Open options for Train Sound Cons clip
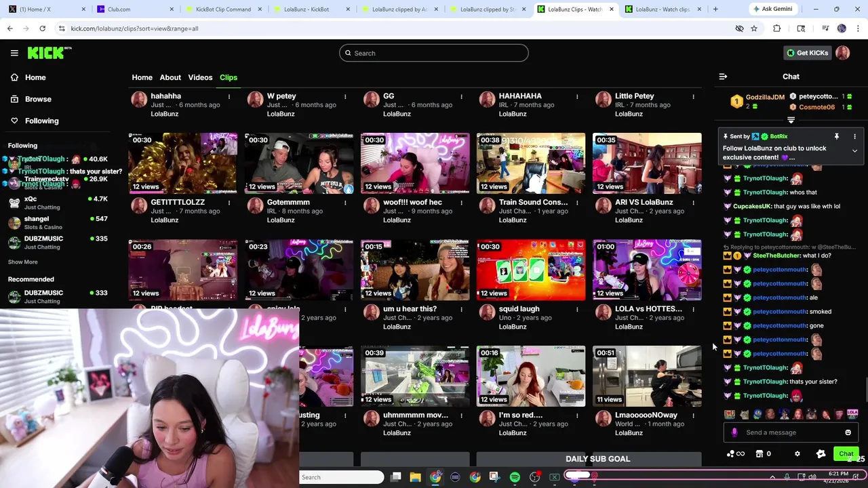Image resolution: width=868 pixels, height=488 pixels. pyautogui.click(x=577, y=203)
